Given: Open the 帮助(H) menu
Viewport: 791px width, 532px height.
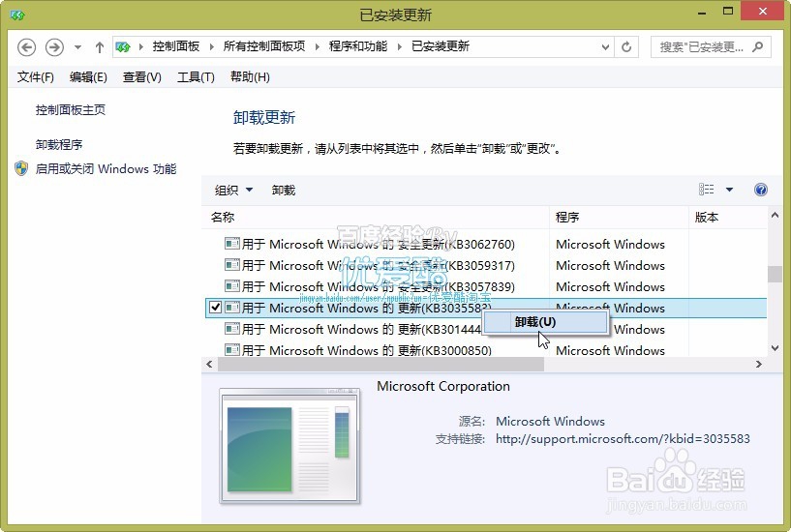Looking at the screenshot, I should tap(250, 77).
